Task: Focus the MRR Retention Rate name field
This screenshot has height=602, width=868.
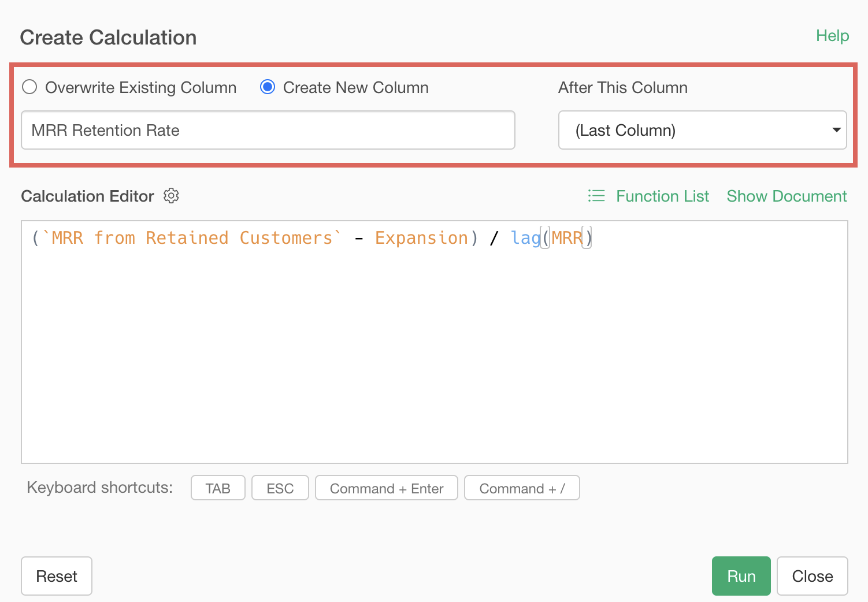Action: point(268,130)
